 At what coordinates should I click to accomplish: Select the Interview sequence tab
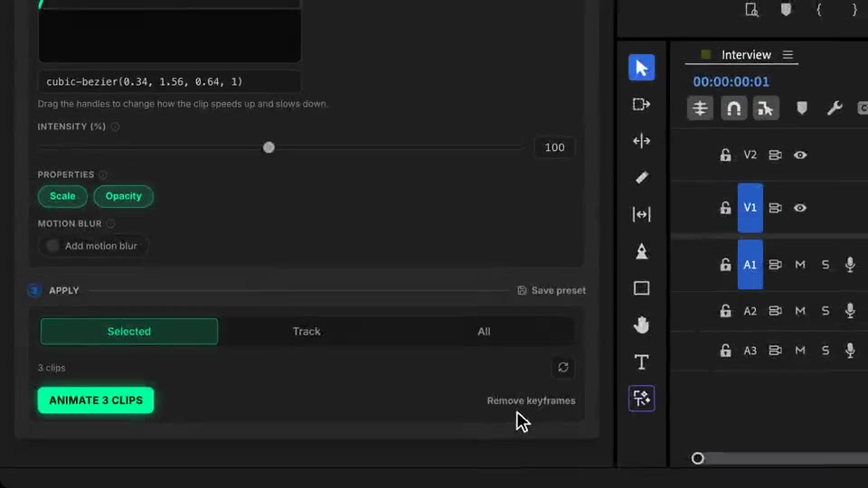(x=746, y=55)
